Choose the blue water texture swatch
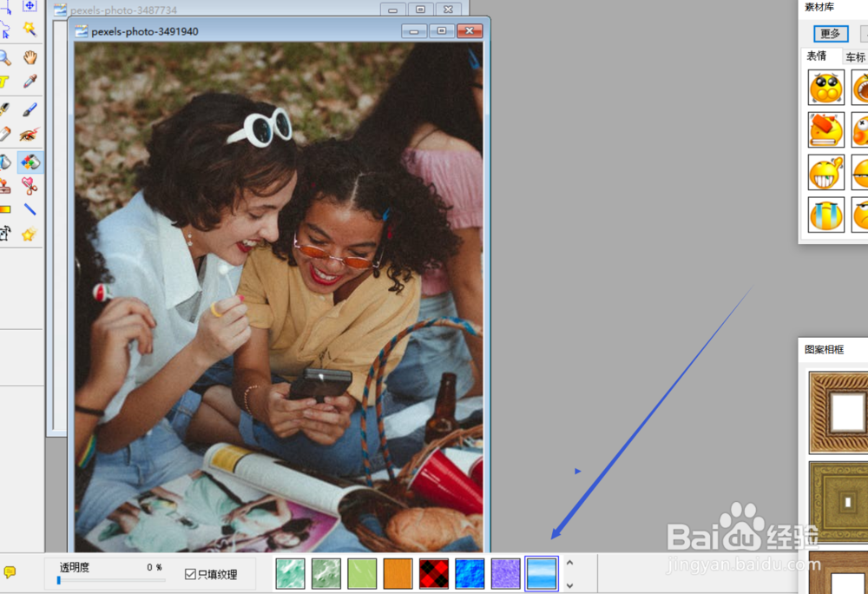Image resolution: width=868 pixels, height=594 pixels. tap(470, 573)
